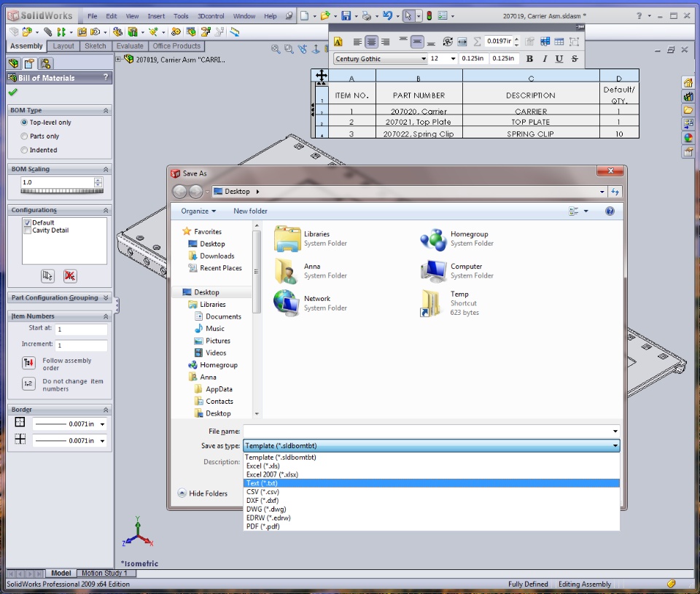Image resolution: width=700 pixels, height=594 pixels.
Task: Click the box border icon
Action: click(20, 422)
